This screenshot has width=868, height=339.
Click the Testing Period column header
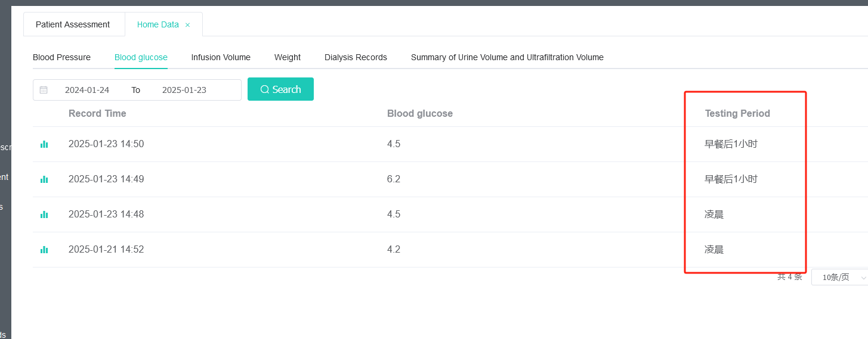pos(737,113)
